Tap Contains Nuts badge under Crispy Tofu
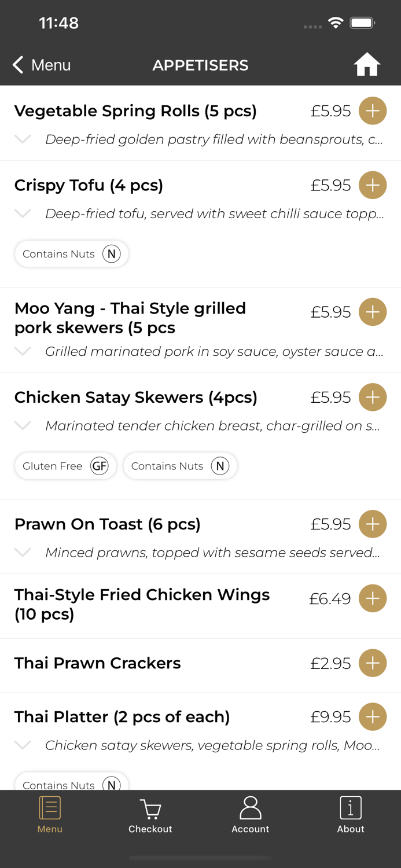The width and height of the screenshot is (401, 868). click(x=71, y=253)
